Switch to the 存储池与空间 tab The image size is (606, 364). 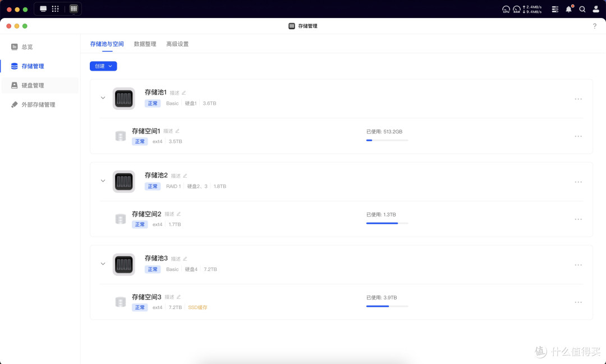tap(107, 44)
